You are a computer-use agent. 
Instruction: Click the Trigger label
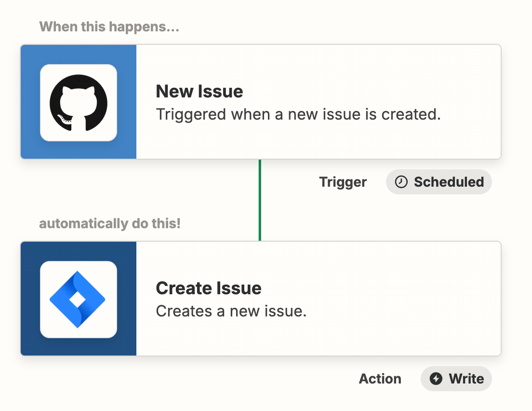coord(343,182)
